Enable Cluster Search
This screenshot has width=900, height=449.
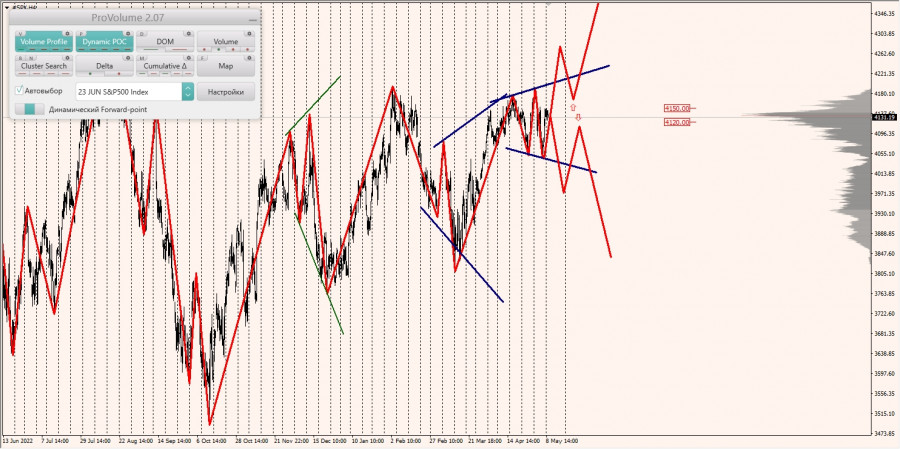tap(44, 66)
